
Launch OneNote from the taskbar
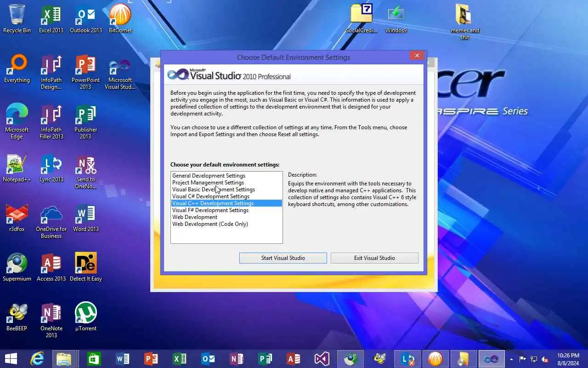[x=236, y=359]
